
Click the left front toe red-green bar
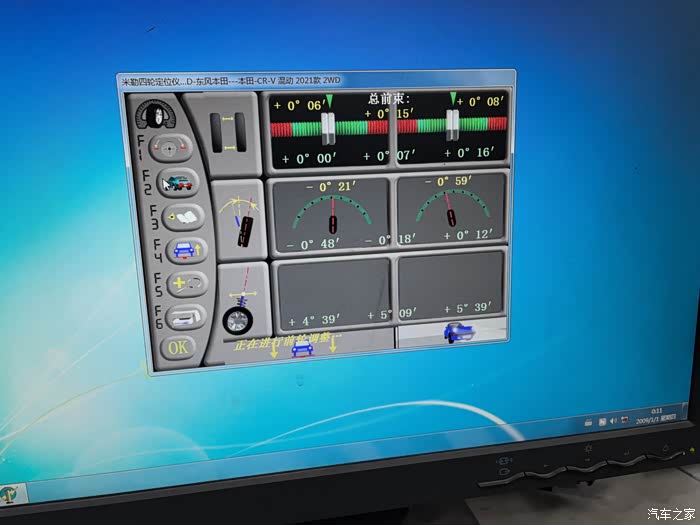coord(329,127)
